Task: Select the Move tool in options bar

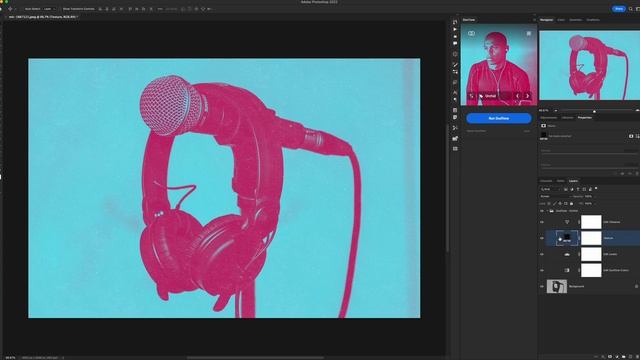Action: 10,9
